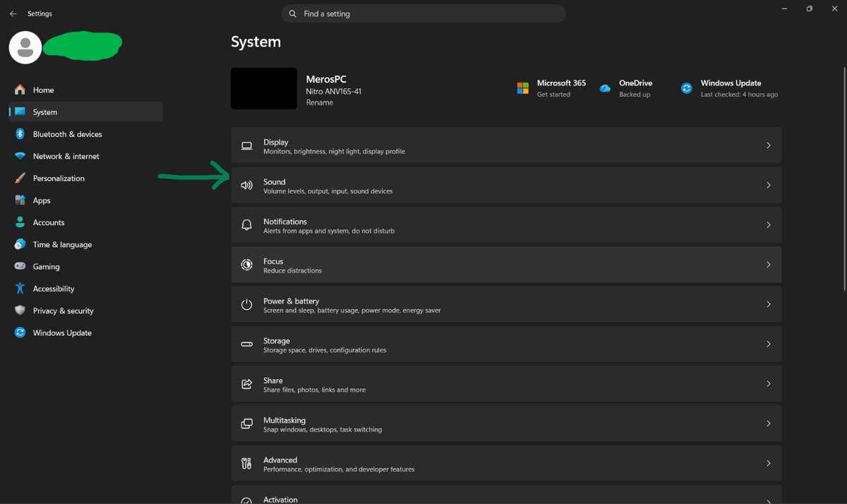
Task: Open Network & internet section
Action: (85, 156)
